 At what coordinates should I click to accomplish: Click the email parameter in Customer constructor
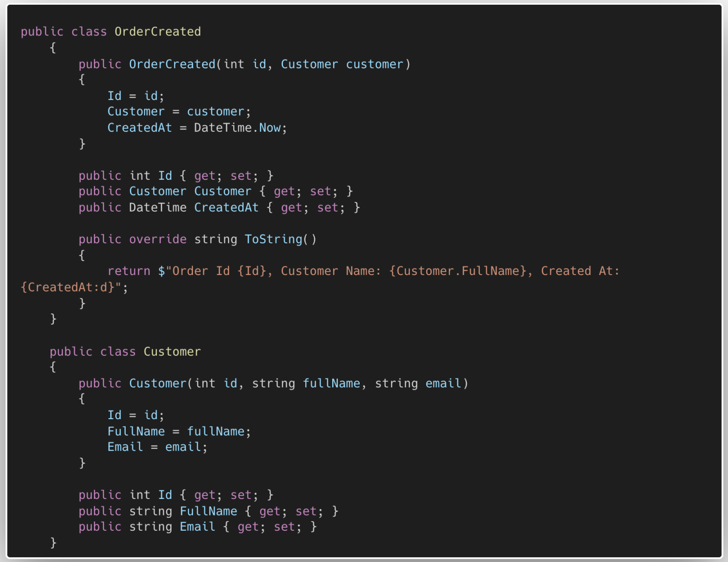(443, 383)
